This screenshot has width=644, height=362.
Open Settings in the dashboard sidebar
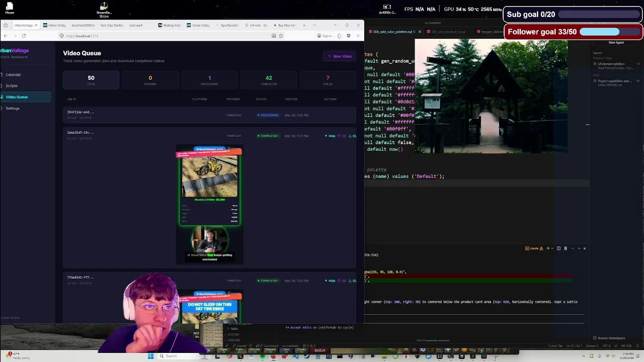click(x=13, y=108)
